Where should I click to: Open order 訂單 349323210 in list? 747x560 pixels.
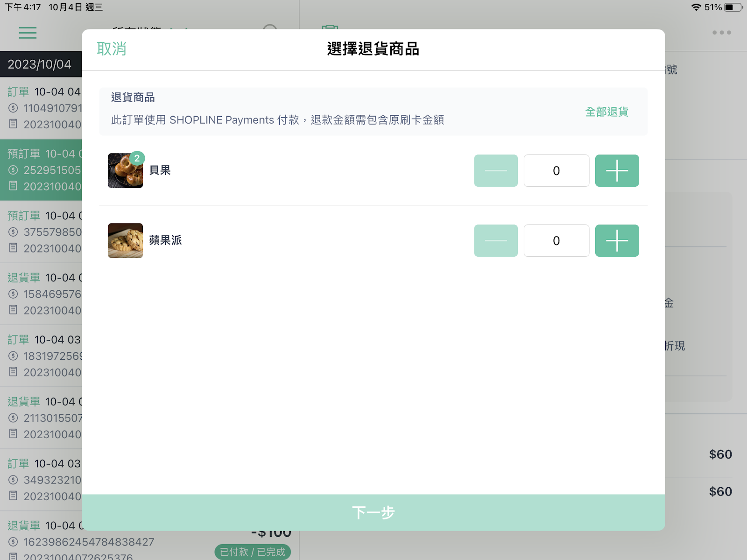tap(41, 480)
